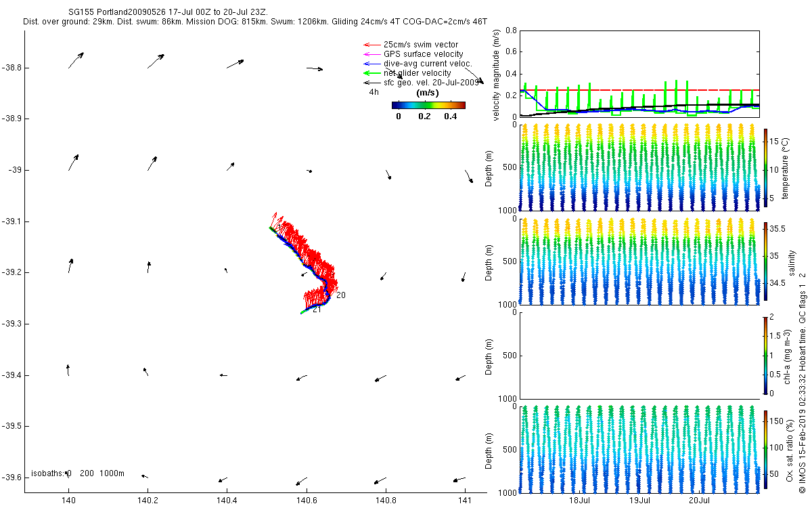Click the salinity colorbar
This screenshot has width=812, height=508.
[765, 261]
